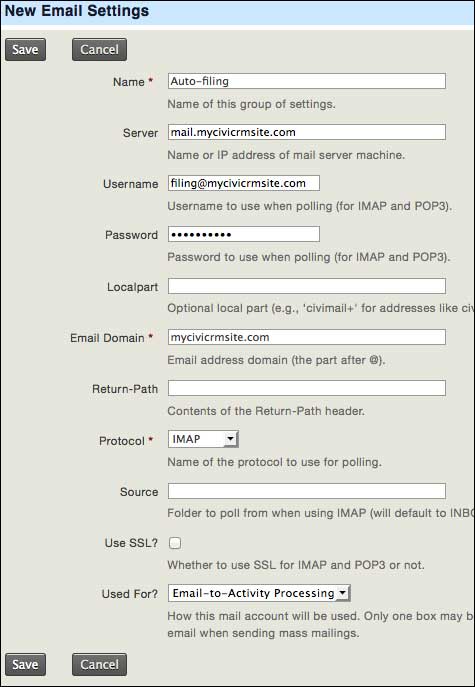Image resolution: width=475 pixels, height=687 pixels.
Task: Click the Protocol dropdown arrow
Action: [x=230, y=439]
